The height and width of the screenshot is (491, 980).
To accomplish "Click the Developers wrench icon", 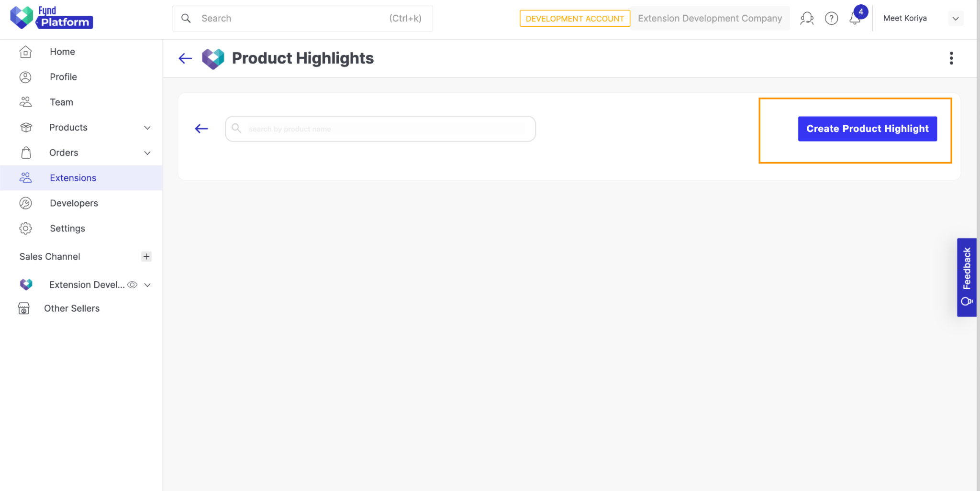I will 25,203.
